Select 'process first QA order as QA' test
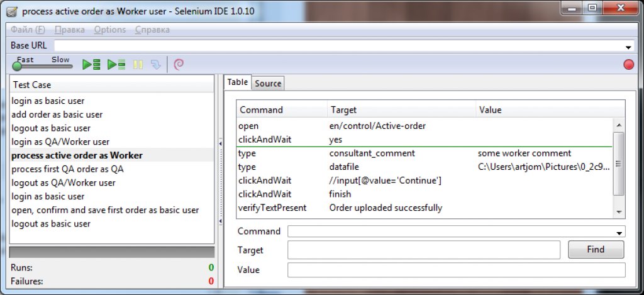Screen dimensions: 644x295 click(67, 169)
